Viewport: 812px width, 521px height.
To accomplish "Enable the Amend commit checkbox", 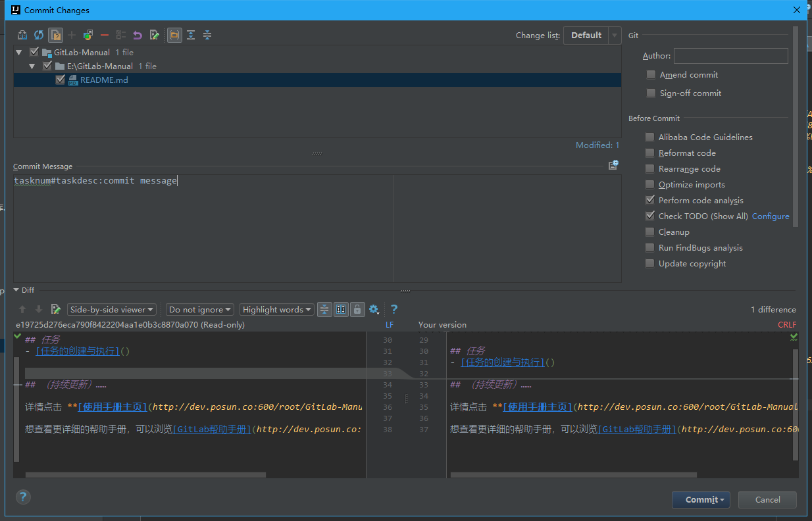I will point(651,75).
